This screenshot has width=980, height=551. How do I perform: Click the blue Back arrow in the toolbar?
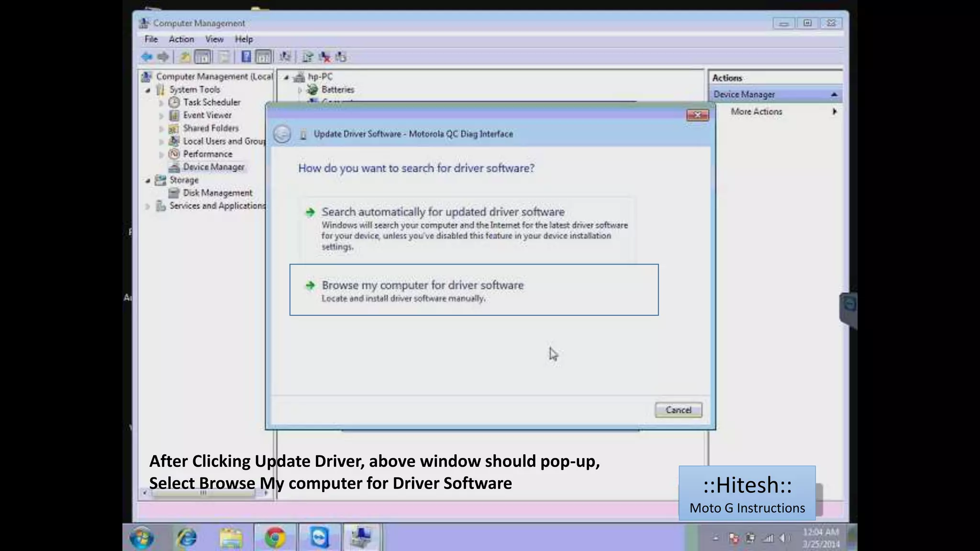pos(147,57)
